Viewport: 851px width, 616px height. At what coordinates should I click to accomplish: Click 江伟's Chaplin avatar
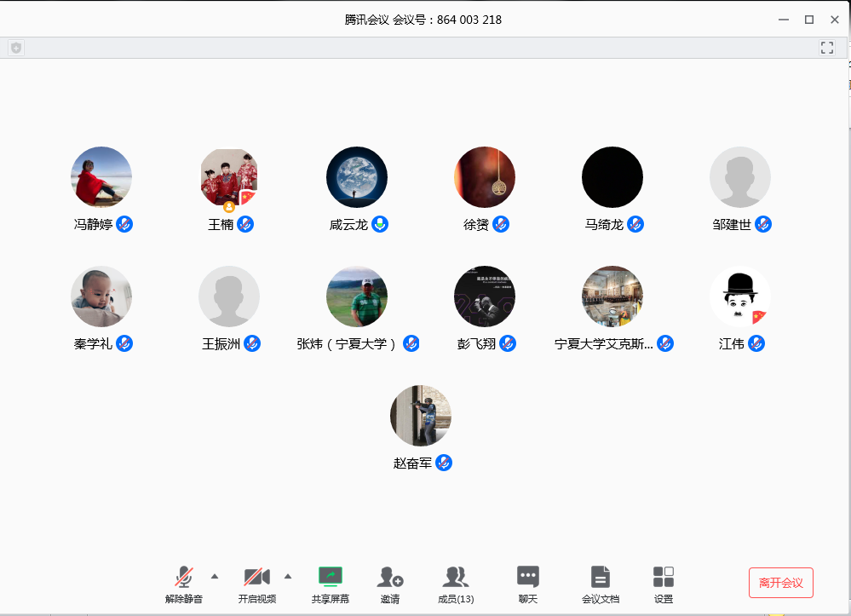click(739, 296)
